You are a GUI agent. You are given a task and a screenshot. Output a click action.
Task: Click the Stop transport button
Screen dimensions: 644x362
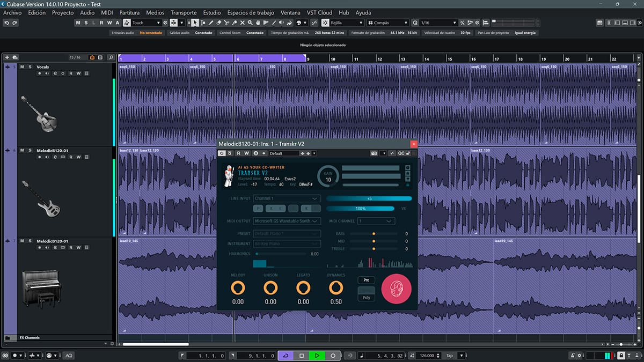click(x=302, y=356)
